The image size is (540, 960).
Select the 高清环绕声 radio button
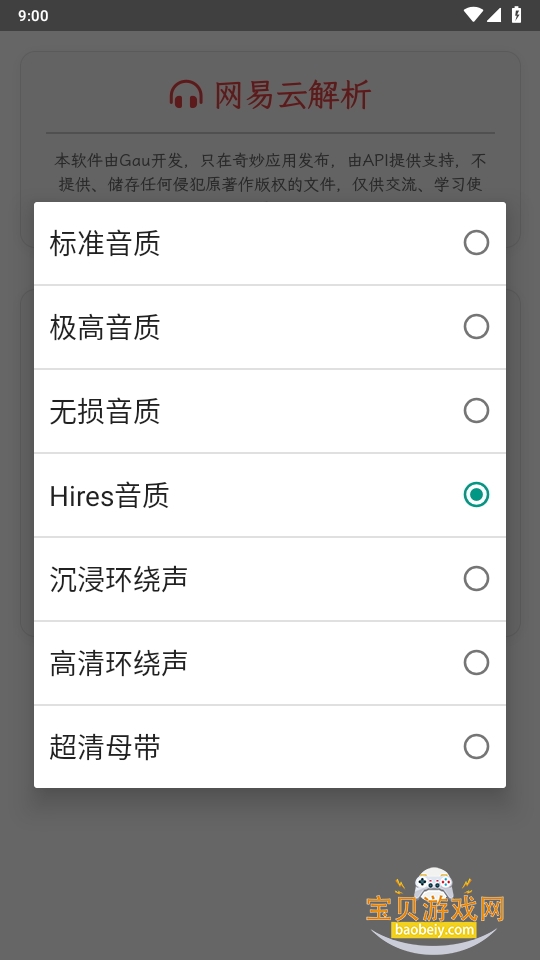[x=476, y=662]
